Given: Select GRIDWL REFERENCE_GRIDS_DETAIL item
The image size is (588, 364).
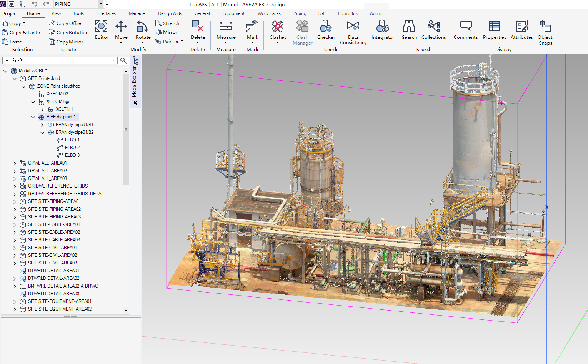Looking at the screenshot, I should [x=62, y=194].
